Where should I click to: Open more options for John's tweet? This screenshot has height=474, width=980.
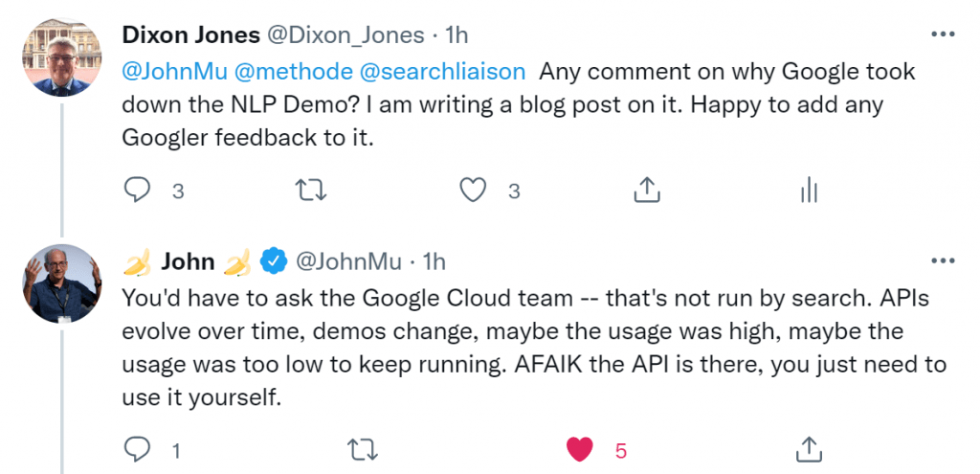[x=943, y=260]
